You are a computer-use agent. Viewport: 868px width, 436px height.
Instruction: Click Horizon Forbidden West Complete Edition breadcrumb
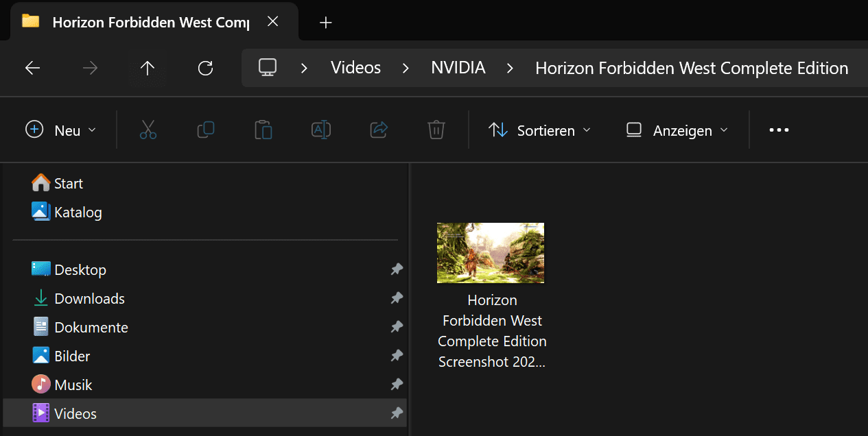[x=692, y=68]
